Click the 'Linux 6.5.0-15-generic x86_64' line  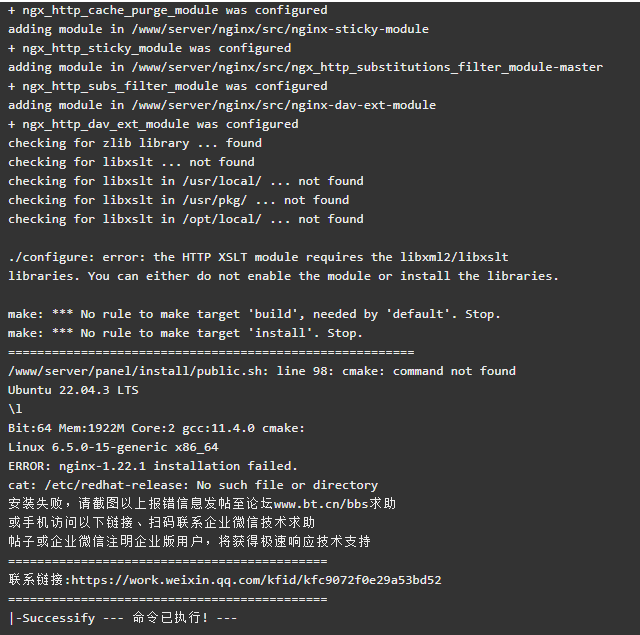tap(113, 447)
